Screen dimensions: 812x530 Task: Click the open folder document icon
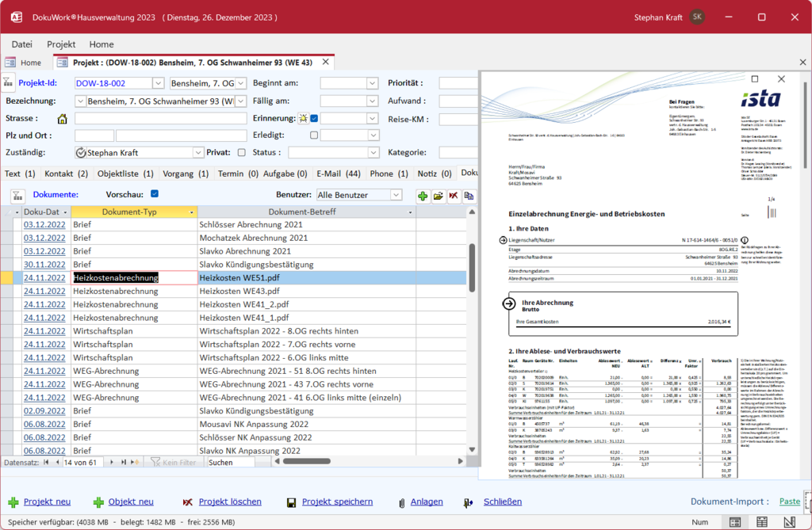(x=438, y=196)
